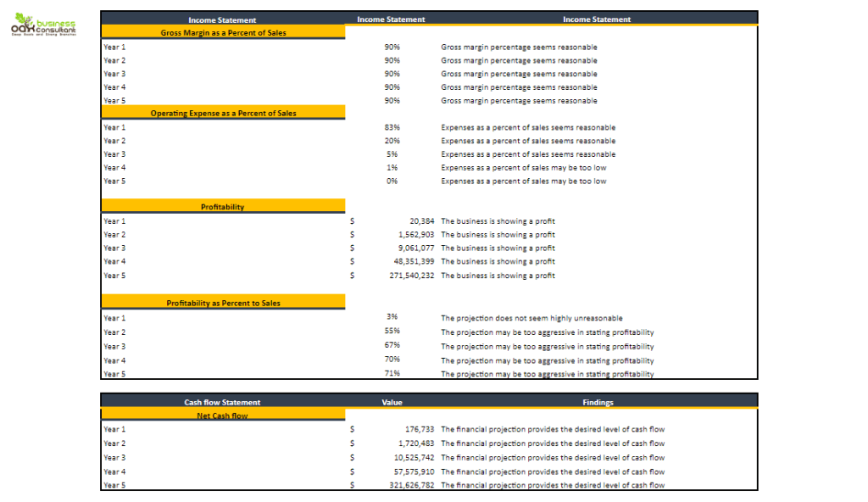
Task: Click the net cash flow value 321,626,782
Action: pyautogui.click(x=412, y=485)
